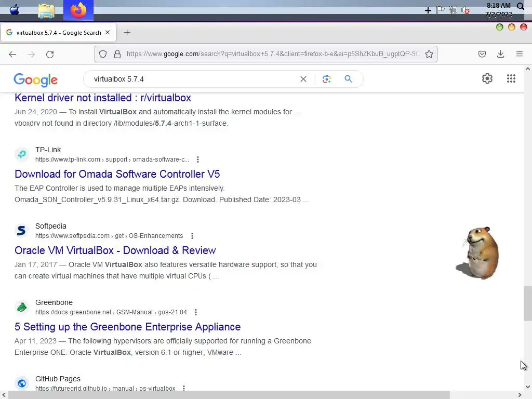
Task: Click the https://docs.greenbone.net GSM-Manual breadcrumb
Action: (x=111, y=312)
